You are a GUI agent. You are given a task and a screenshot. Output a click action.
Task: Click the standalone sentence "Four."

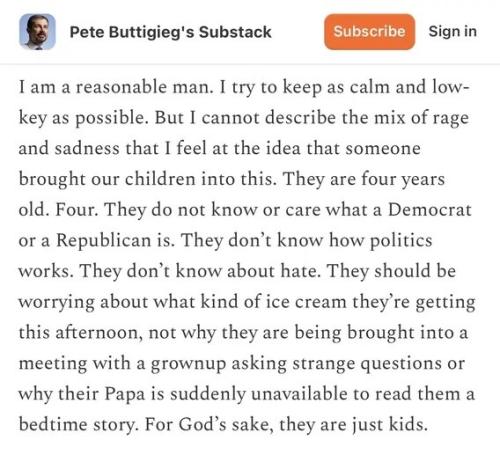pyautogui.click(x=77, y=210)
